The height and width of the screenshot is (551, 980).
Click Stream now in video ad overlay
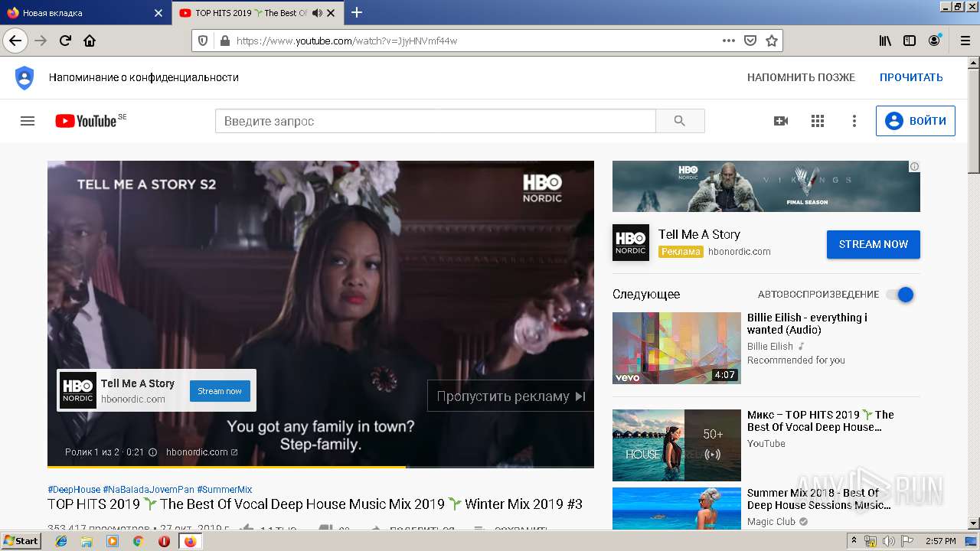[x=220, y=391]
